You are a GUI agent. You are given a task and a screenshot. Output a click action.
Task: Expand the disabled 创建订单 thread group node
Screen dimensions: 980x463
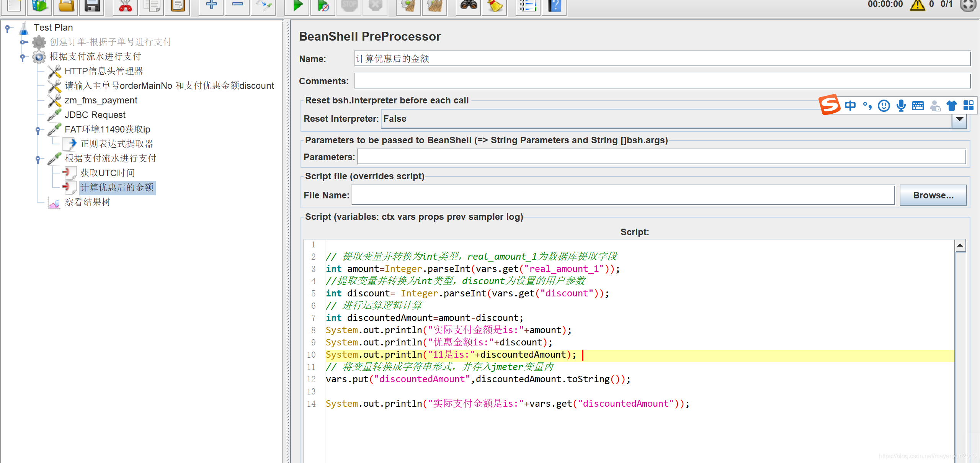point(23,42)
